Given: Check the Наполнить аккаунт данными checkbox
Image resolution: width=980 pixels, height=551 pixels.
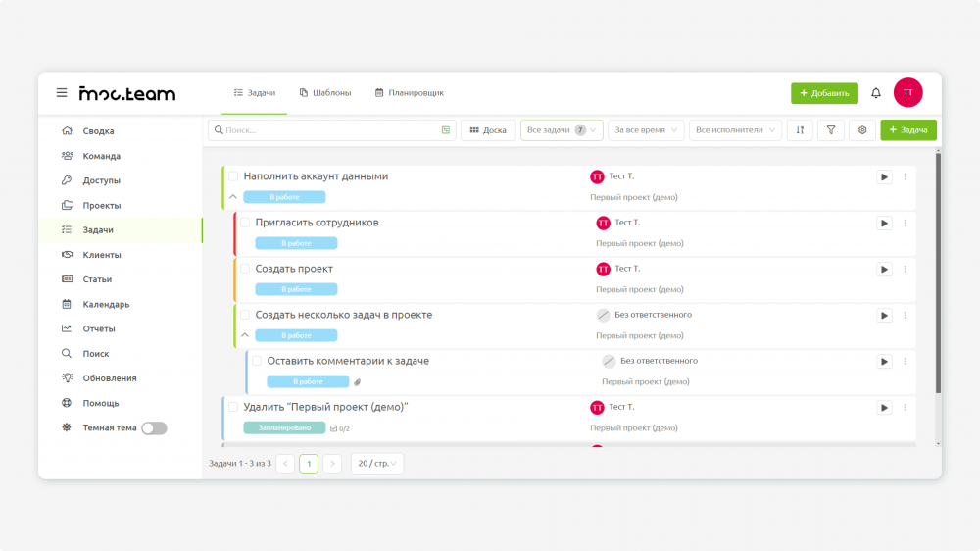Looking at the screenshot, I should point(233,176).
